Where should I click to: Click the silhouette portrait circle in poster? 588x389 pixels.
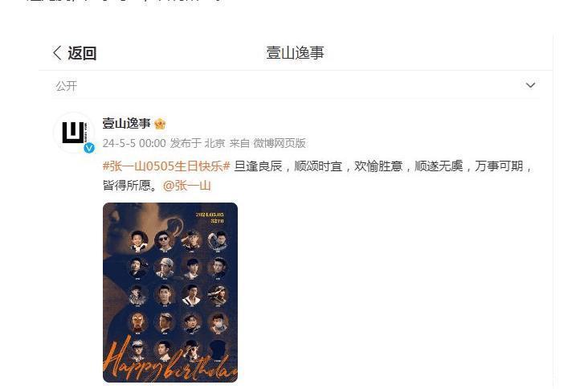pos(218,350)
